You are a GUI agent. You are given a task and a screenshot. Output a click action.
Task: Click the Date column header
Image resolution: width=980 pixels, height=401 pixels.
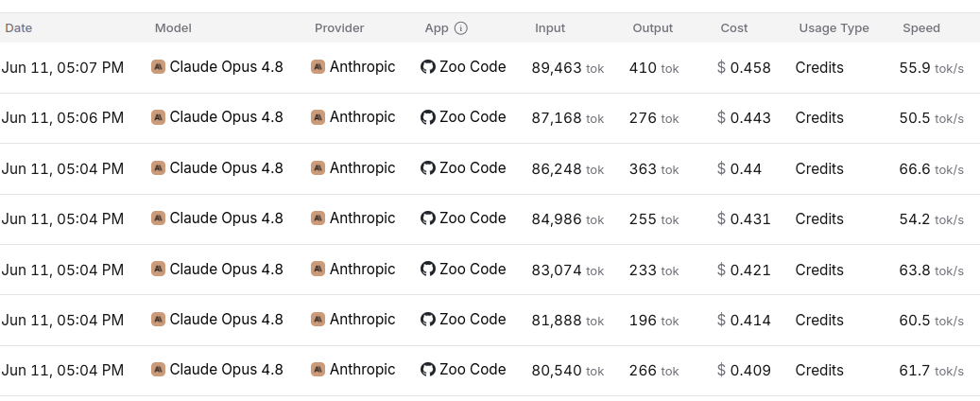point(19,28)
